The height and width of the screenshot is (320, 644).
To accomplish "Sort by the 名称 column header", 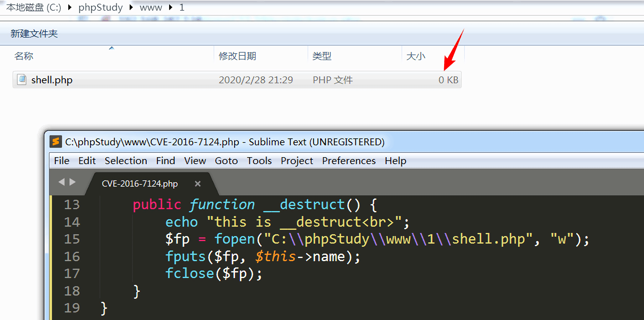I will (x=23, y=56).
